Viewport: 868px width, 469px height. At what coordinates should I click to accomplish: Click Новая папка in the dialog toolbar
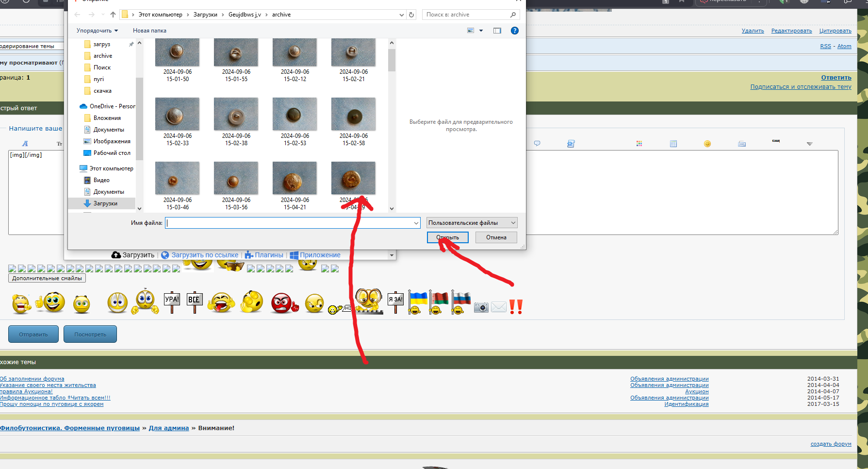click(x=149, y=31)
